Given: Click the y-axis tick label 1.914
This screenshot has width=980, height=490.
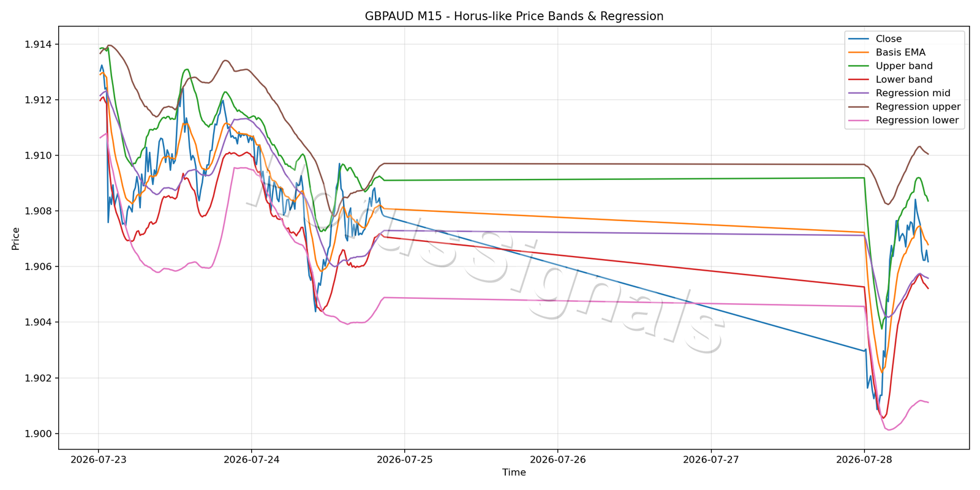Looking at the screenshot, I should (38, 44).
